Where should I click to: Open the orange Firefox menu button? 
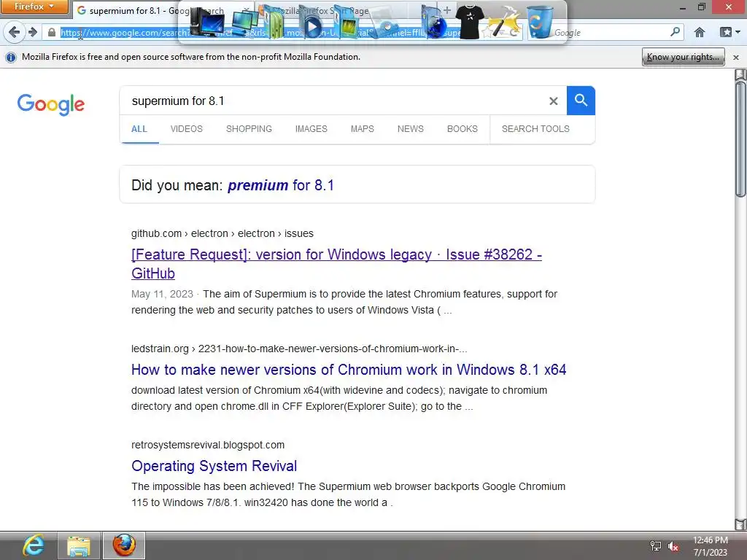point(34,7)
